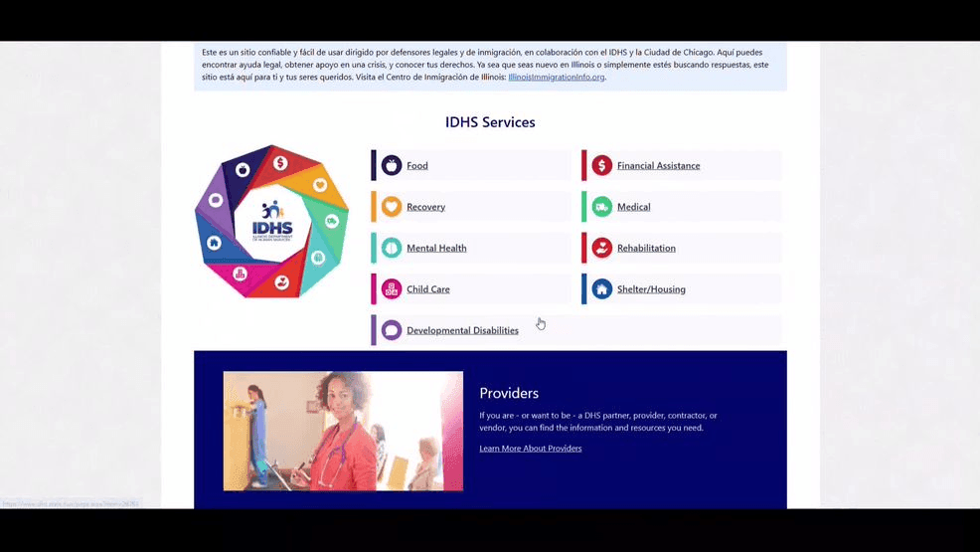Click the Developmental Disabilities purple icon
This screenshot has height=552, width=980.
(392, 330)
